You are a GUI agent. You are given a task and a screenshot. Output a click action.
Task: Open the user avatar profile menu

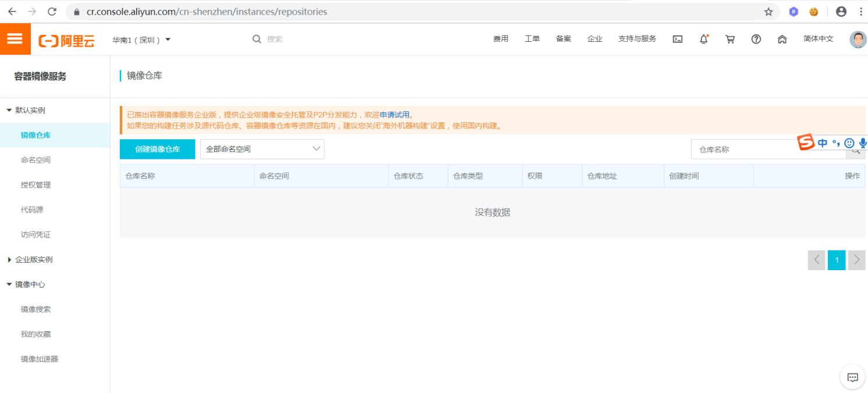pos(856,39)
